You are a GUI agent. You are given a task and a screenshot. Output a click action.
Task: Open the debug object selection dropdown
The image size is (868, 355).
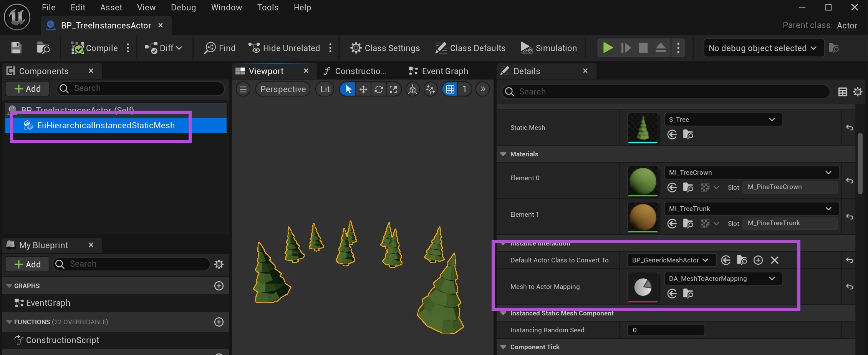click(x=763, y=48)
